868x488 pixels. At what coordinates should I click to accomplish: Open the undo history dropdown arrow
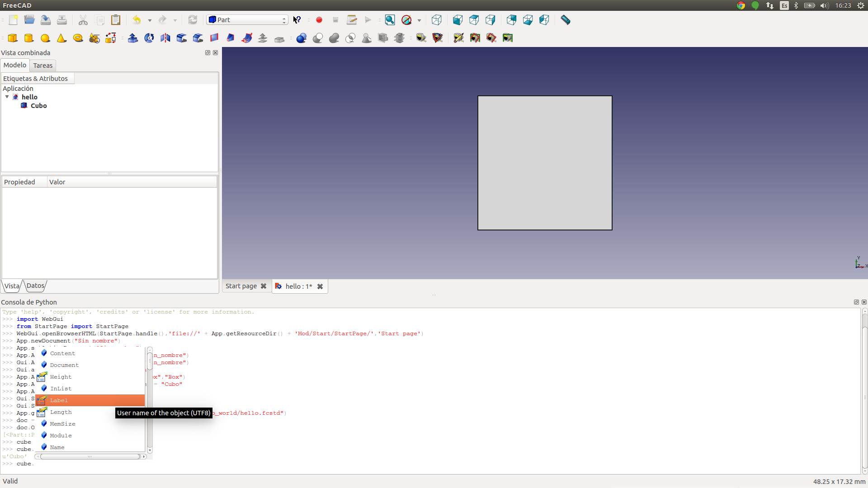tap(150, 20)
